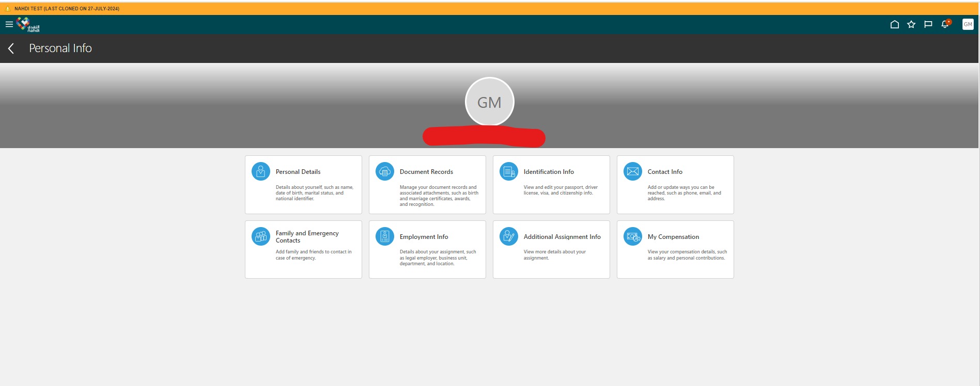Click the Contact Info envelope icon
The height and width of the screenshot is (386, 980).
click(633, 171)
